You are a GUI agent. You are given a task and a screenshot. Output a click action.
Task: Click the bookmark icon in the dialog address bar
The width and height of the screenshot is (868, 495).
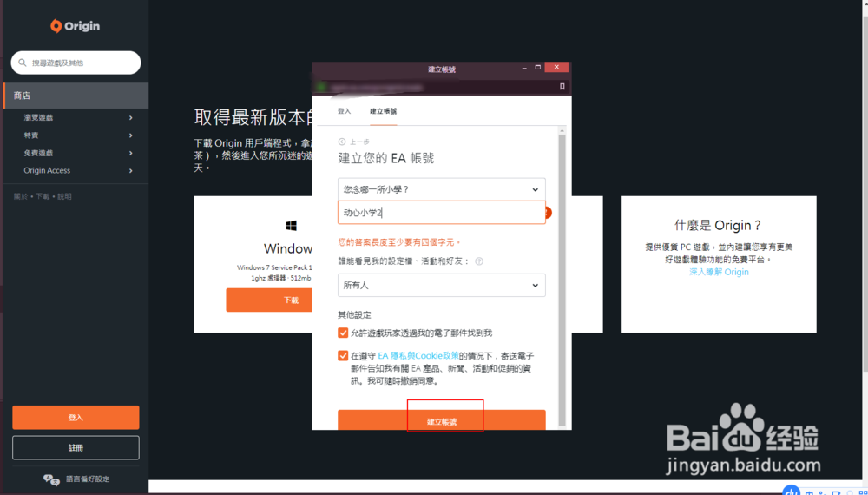(562, 87)
